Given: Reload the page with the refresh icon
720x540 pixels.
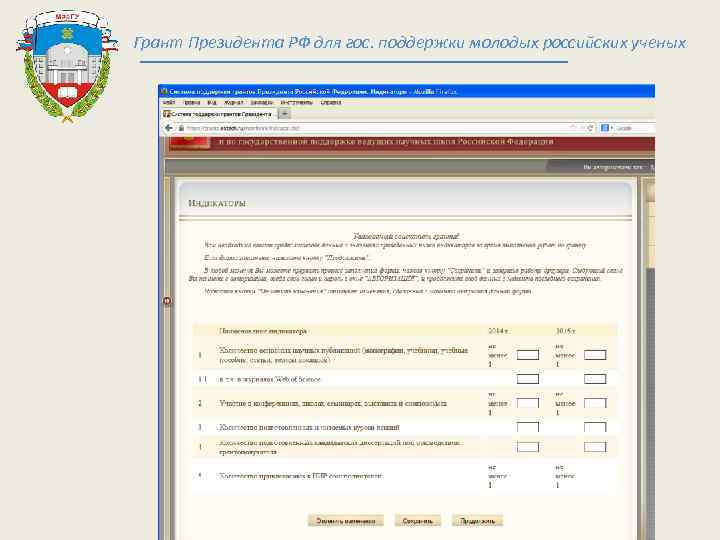Looking at the screenshot, I should (x=591, y=128).
